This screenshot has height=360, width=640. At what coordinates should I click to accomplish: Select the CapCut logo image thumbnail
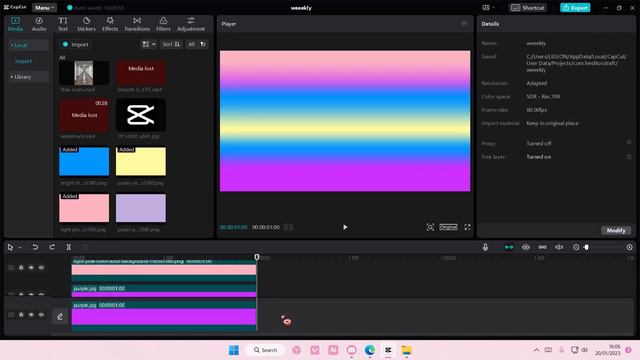(141, 115)
